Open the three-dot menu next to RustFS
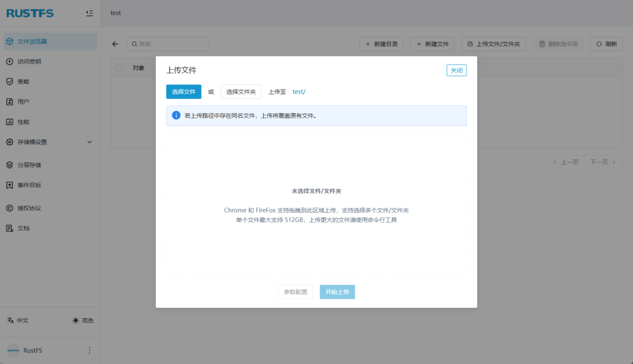Image resolution: width=633 pixels, height=364 pixels. 89,350
